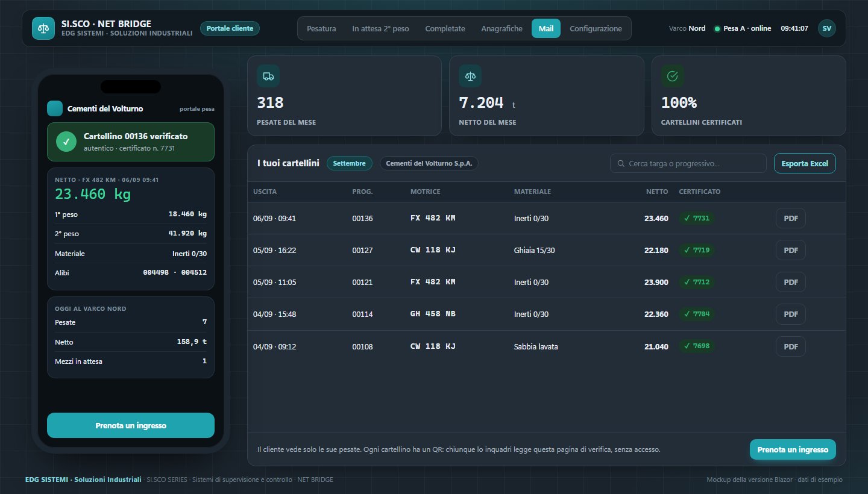Screen dimensions: 868x494
Task: Click the truck icon on Pesate del mese card
Action: point(268,76)
